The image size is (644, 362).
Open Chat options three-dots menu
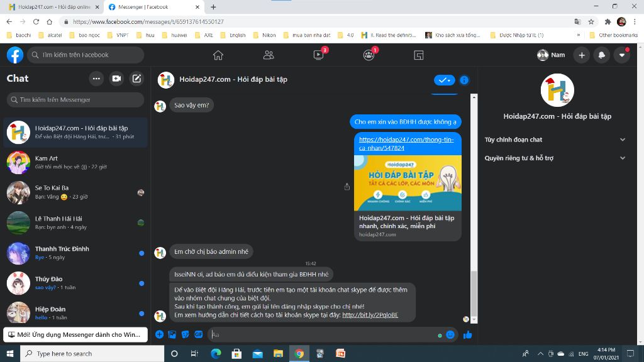96,79
